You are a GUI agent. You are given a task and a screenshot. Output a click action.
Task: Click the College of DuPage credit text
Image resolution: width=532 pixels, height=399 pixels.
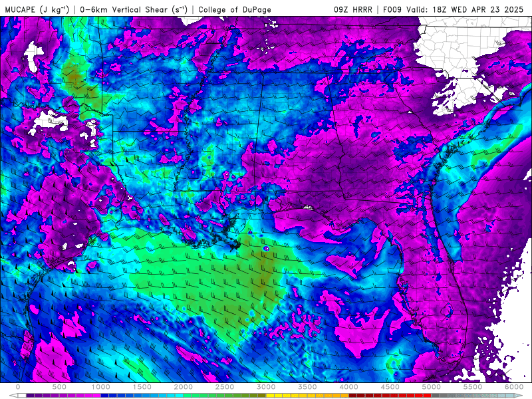[x=235, y=9]
